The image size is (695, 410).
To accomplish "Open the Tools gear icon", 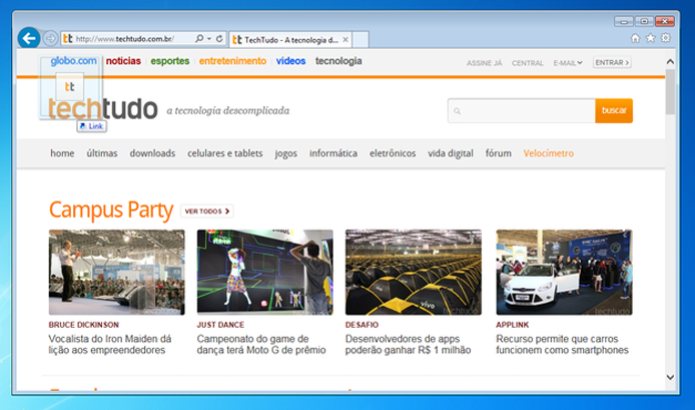I will 665,38.
